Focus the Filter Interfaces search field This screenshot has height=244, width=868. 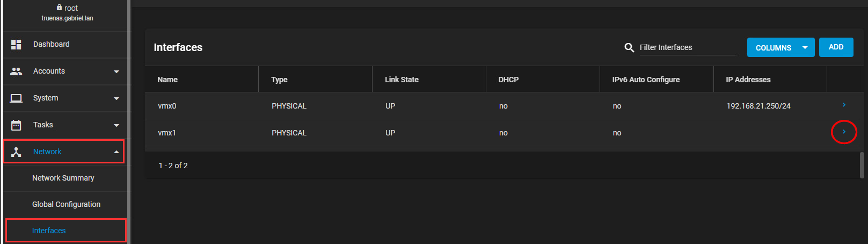click(x=687, y=48)
